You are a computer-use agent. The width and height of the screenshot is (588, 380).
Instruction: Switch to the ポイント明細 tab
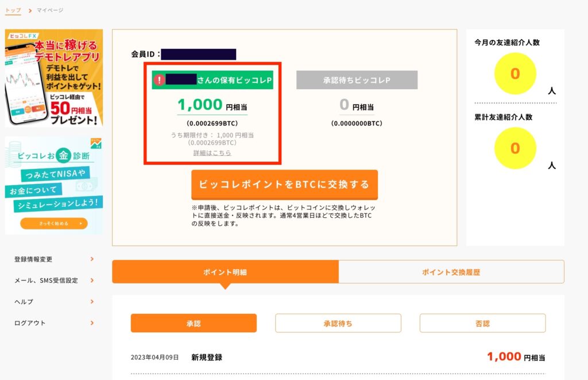tap(225, 272)
